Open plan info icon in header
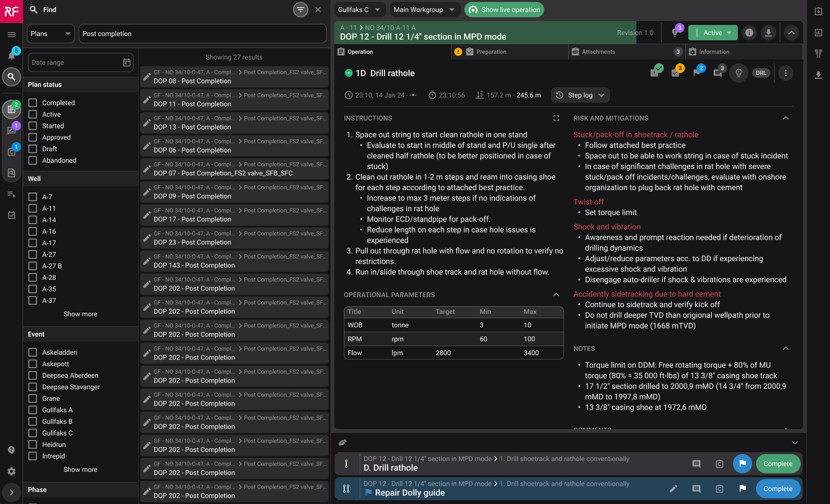Image resolution: width=830 pixels, height=504 pixels. pyautogui.click(x=749, y=33)
